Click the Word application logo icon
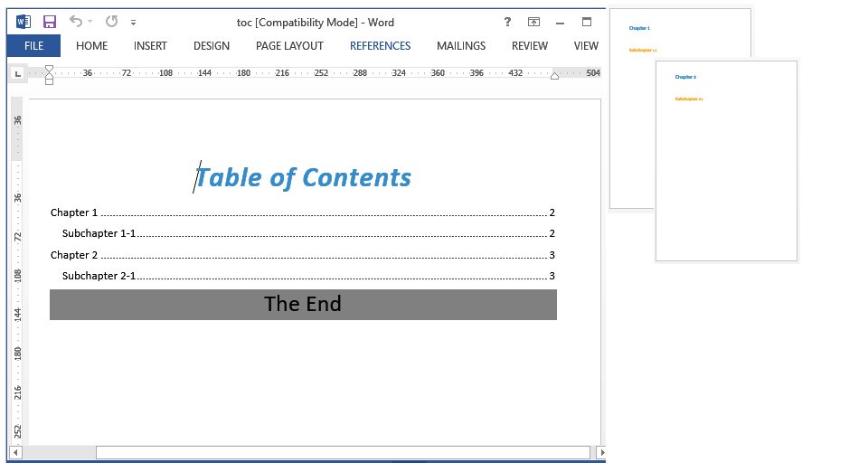Image resolution: width=868 pixels, height=472 pixels. click(24, 22)
